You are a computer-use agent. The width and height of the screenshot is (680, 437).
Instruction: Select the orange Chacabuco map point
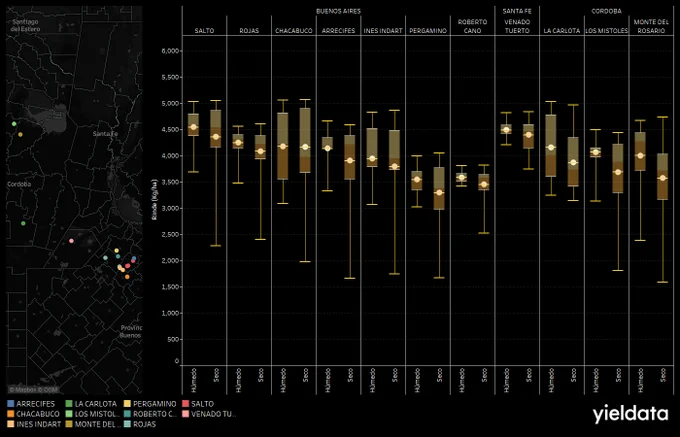(x=127, y=277)
